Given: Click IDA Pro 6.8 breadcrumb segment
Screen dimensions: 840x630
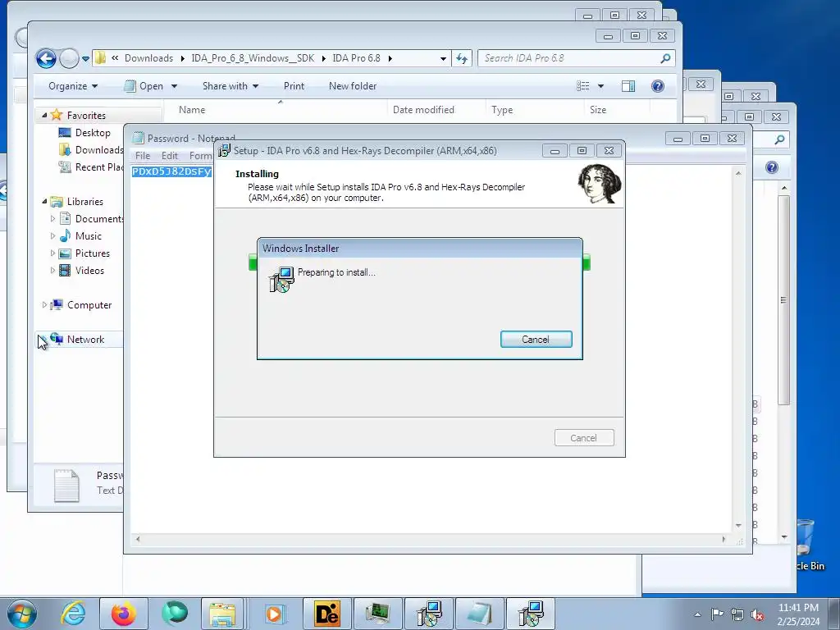Looking at the screenshot, I should (356, 58).
